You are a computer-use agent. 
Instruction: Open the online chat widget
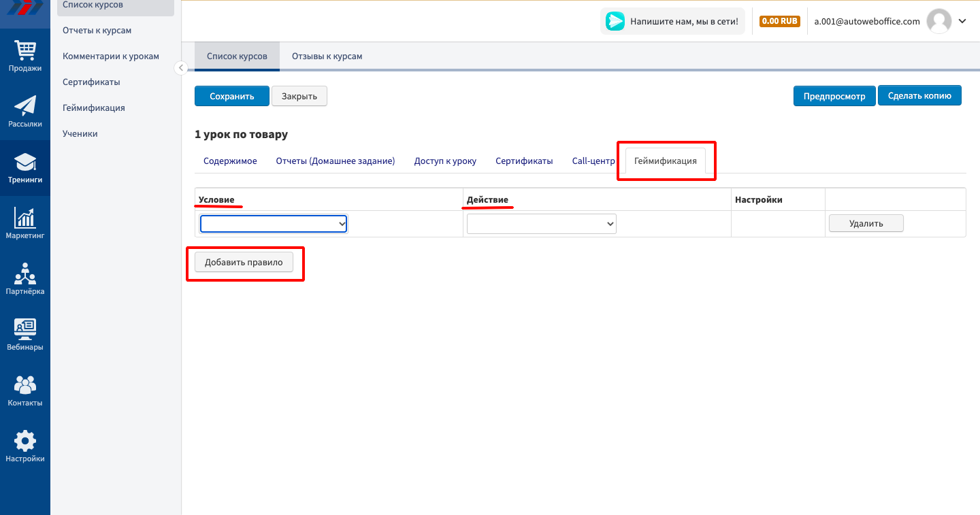click(672, 21)
